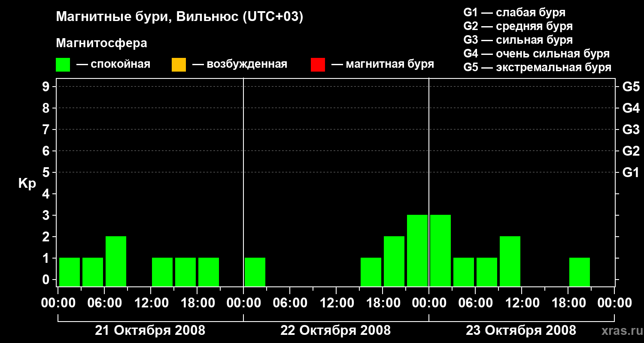Screen dimensions: 644x343
Task: Click the '— магнитная буря' legend label
Action: click(383, 64)
